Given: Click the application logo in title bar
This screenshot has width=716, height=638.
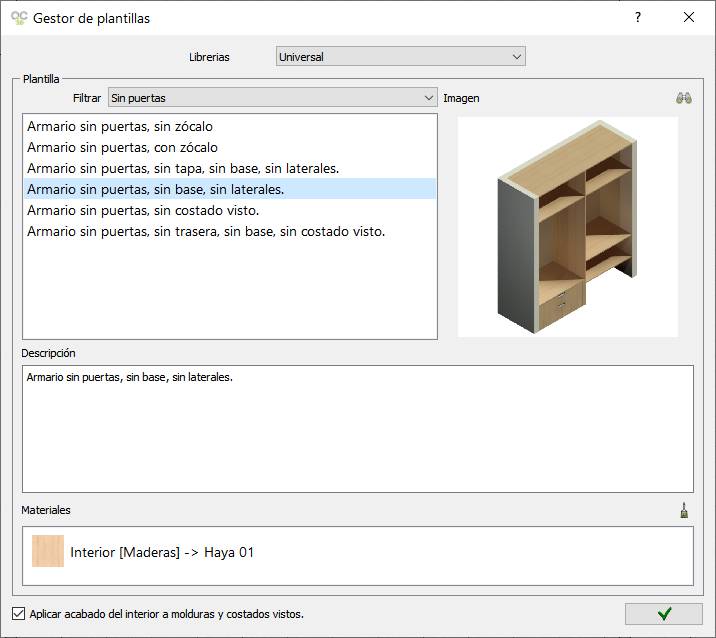Looking at the screenshot, I should coord(19,18).
